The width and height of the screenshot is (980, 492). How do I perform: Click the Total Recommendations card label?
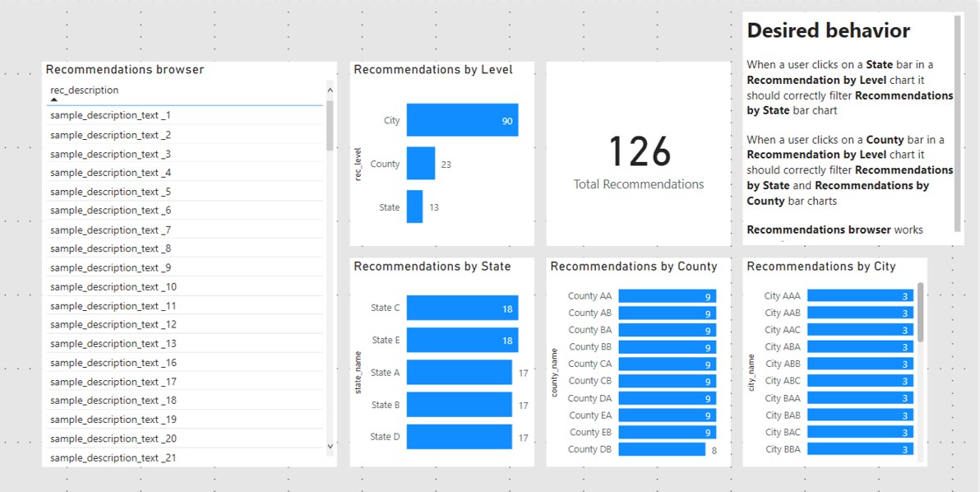[x=639, y=184]
